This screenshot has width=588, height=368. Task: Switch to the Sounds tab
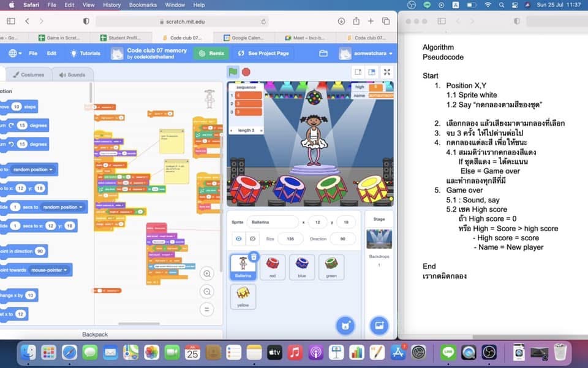[72, 75]
